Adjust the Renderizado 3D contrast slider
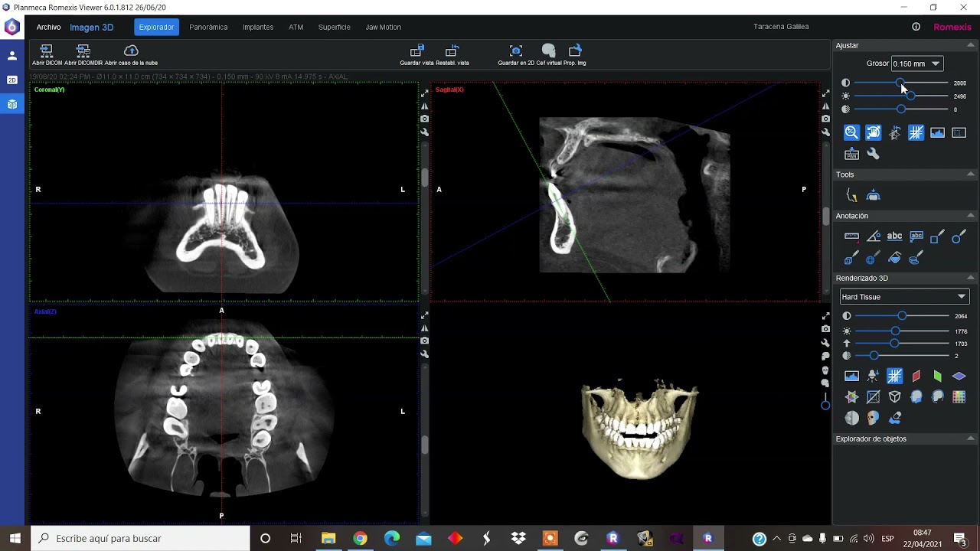 click(902, 316)
